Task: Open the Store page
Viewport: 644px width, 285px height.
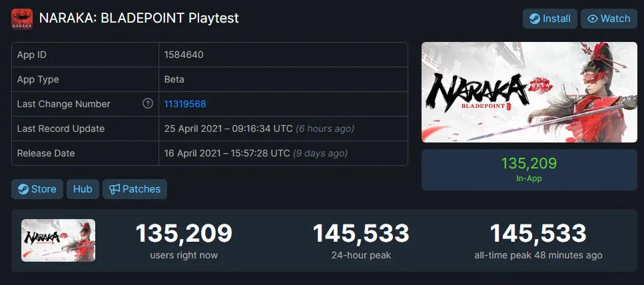Action: coord(37,189)
